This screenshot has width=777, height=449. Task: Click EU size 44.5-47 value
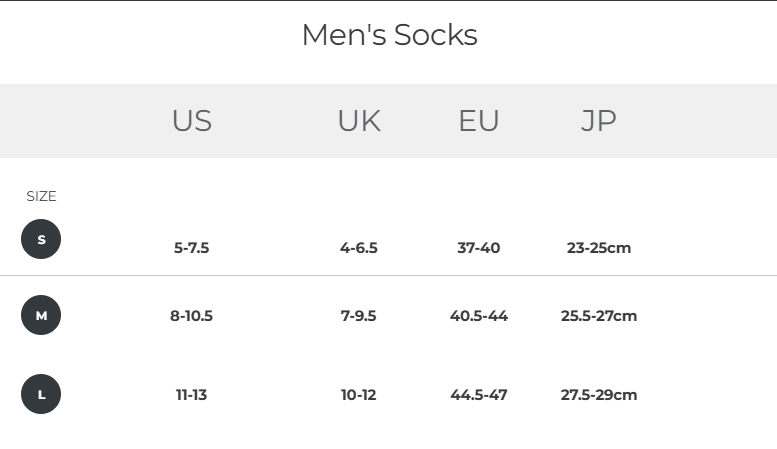pyautogui.click(x=479, y=395)
